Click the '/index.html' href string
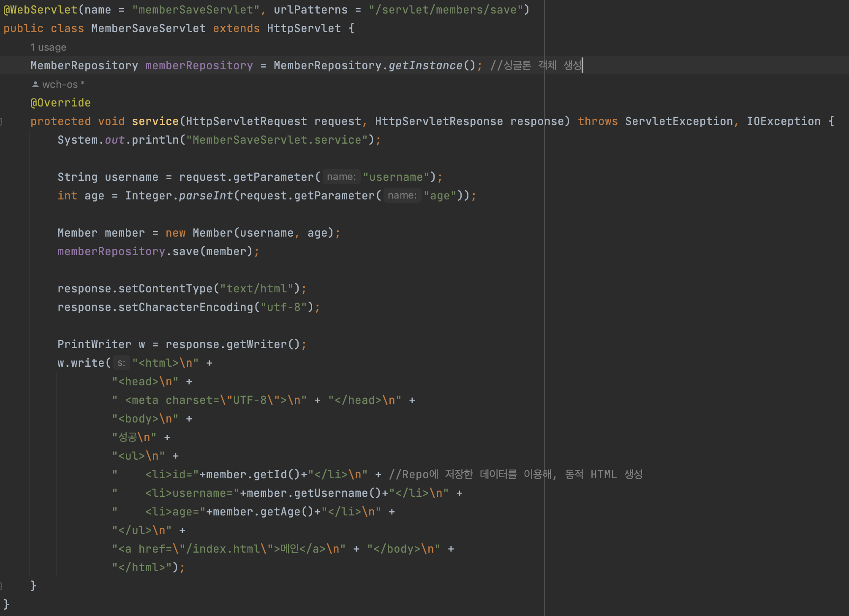This screenshot has width=849, height=616. (223, 549)
